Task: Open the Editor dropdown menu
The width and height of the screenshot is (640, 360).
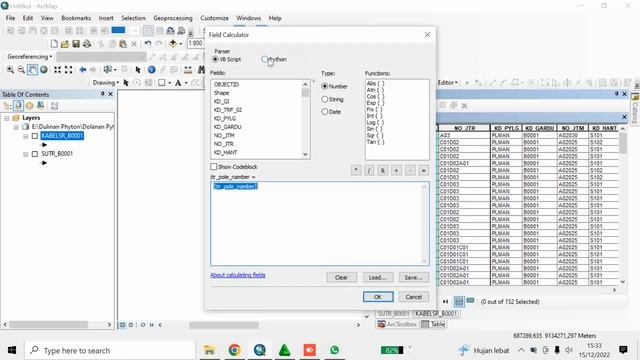Action: [448, 82]
